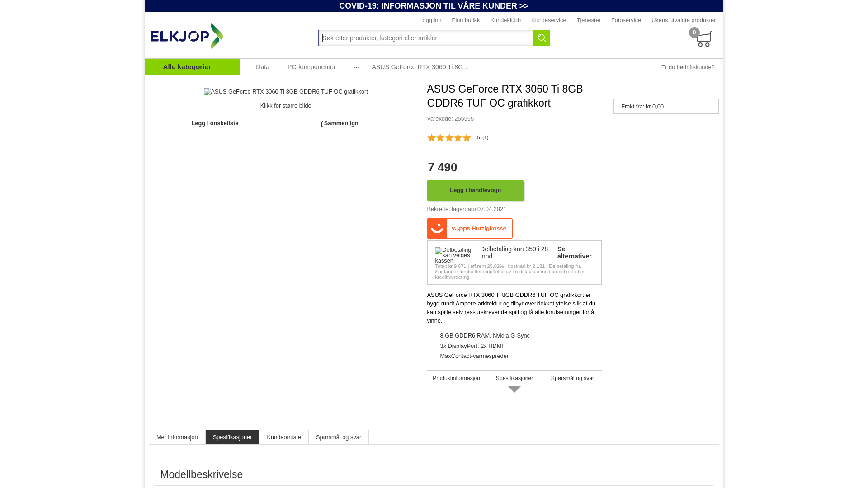Click Bekreftet lagerdato 07.04.2021 text
This screenshot has width=868, height=488.
[467, 209]
